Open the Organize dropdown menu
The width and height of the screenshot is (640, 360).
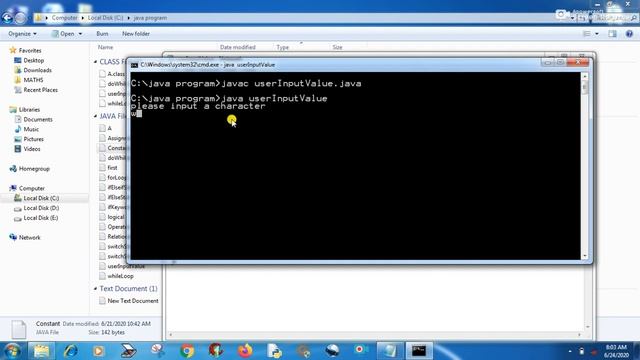[22, 34]
